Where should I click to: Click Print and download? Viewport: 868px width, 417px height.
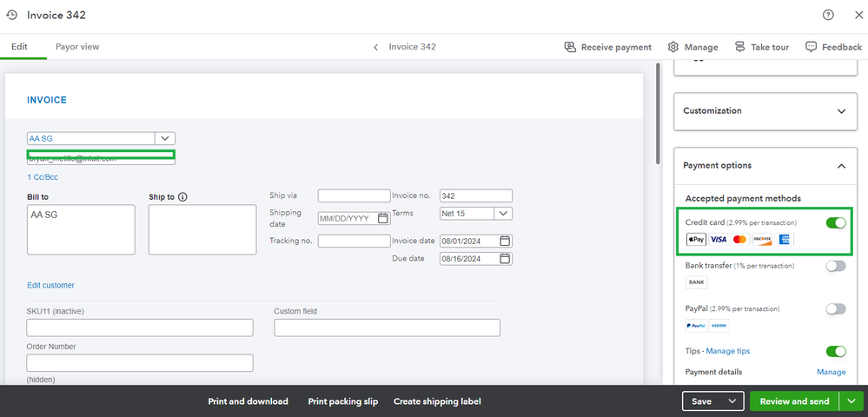tap(248, 401)
